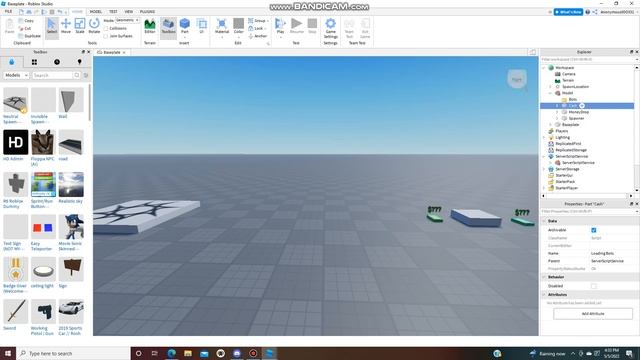Open Microsoft Edge from the taskbar
The image size is (640, 360).
pyautogui.click(x=171, y=353)
